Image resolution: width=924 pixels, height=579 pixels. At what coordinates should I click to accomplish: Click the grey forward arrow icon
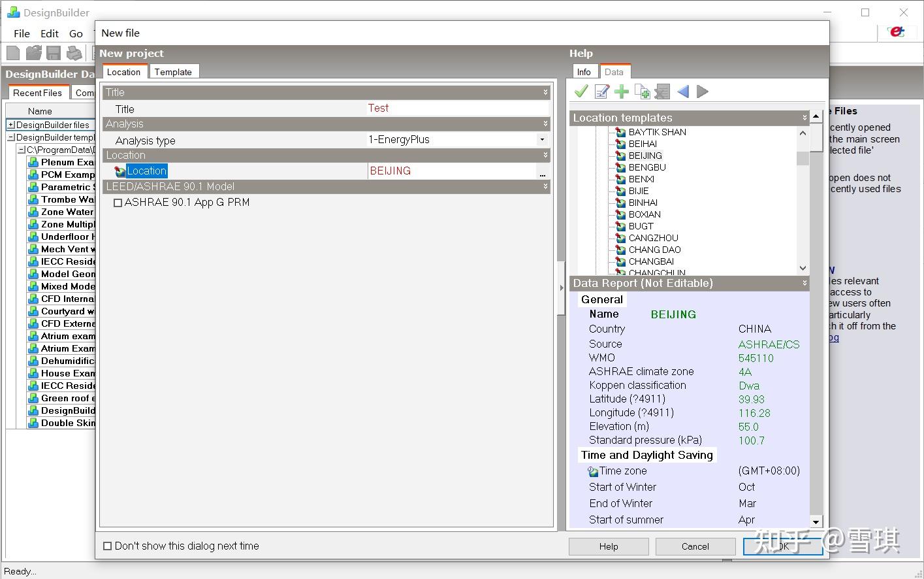[703, 91]
